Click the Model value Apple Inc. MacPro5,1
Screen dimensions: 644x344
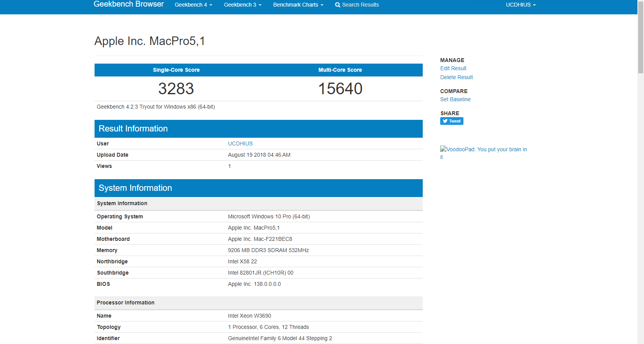(254, 228)
